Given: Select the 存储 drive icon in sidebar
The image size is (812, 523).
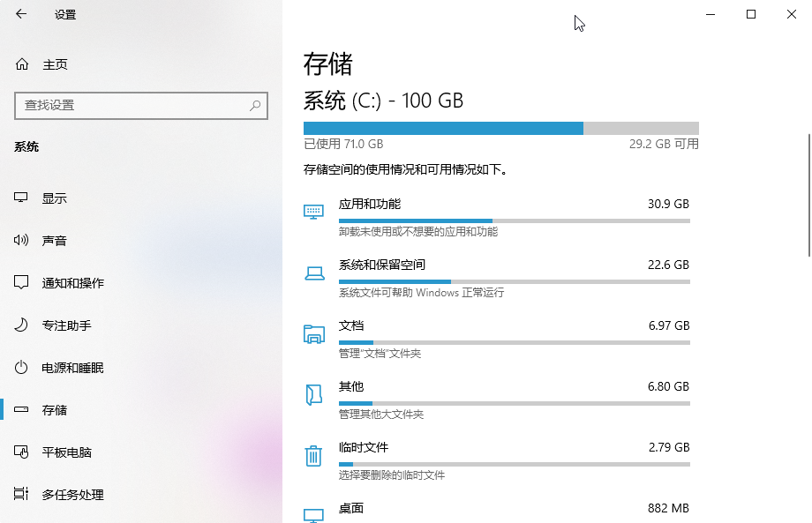Looking at the screenshot, I should [20, 410].
